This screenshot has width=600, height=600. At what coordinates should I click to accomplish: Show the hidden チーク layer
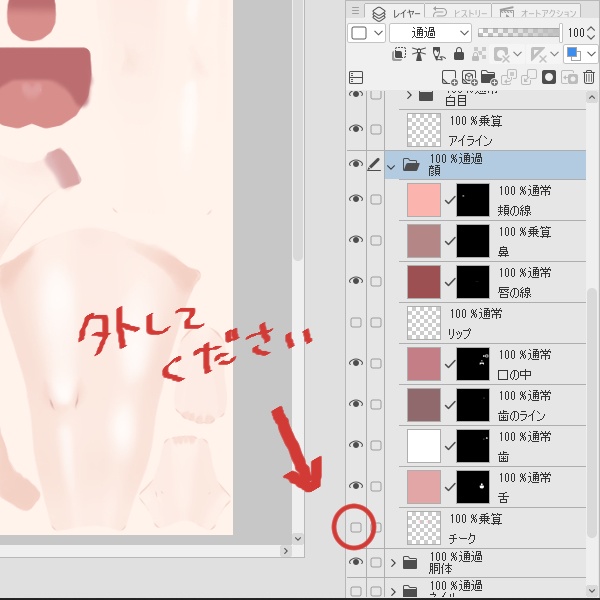click(x=356, y=528)
